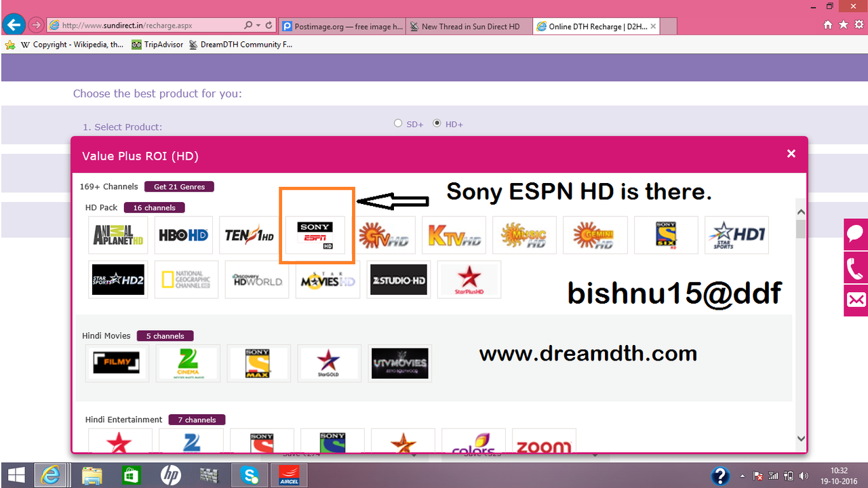Image resolution: width=868 pixels, height=488 pixels.
Task: Click the 5 channels badge
Action: [x=165, y=335]
